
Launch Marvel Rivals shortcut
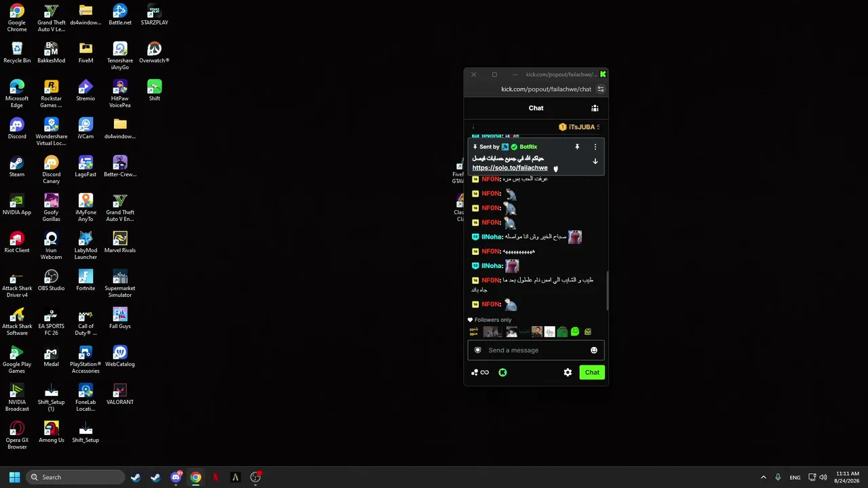coord(120,243)
